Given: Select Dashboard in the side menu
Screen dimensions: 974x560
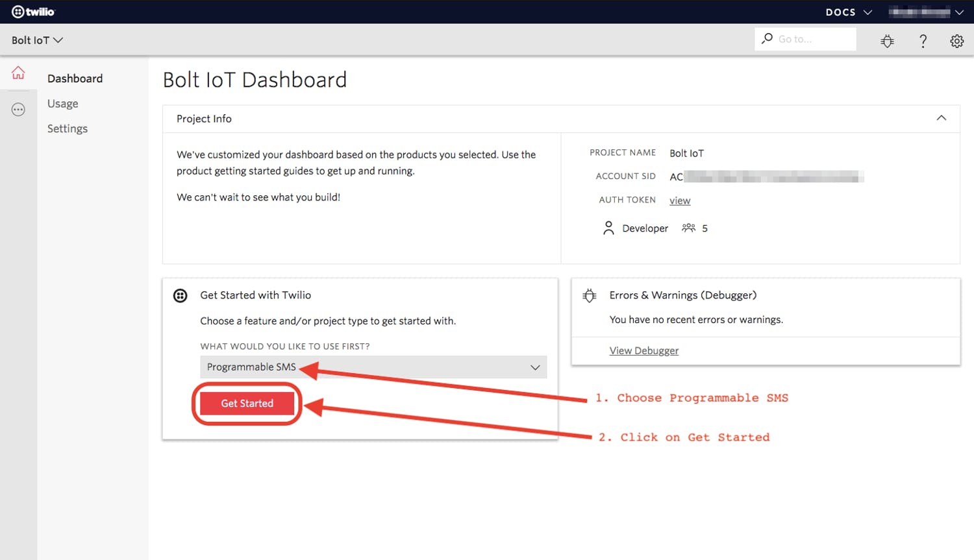Looking at the screenshot, I should pyautogui.click(x=75, y=79).
